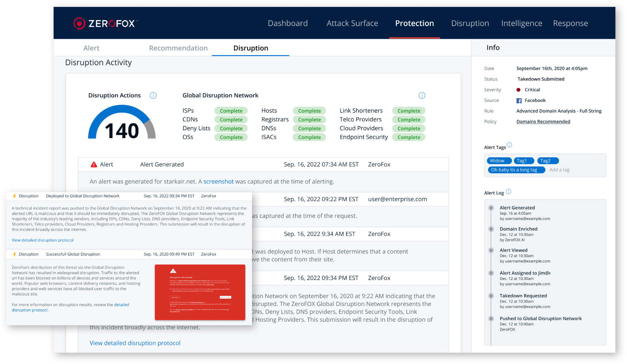The width and height of the screenshot is (627, 364).
Task: Open the Dashboard navigation item
Action: pyautogui.click(x=287, y=23)
